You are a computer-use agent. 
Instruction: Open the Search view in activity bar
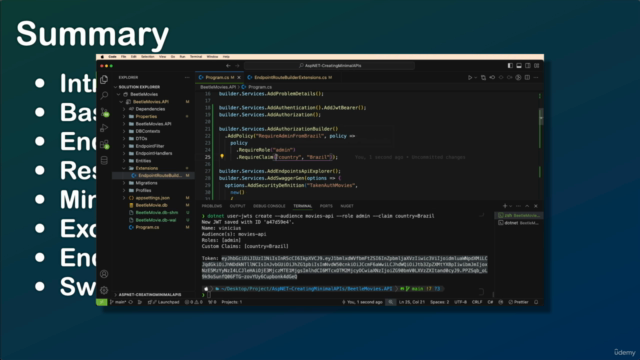click(x=104, y=96)
